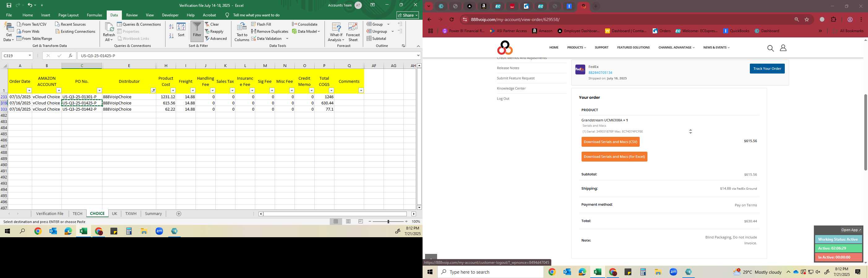Expand the Group dropdown arrow
This screenshot has height=278, width=868.
[x=388, y=24]
